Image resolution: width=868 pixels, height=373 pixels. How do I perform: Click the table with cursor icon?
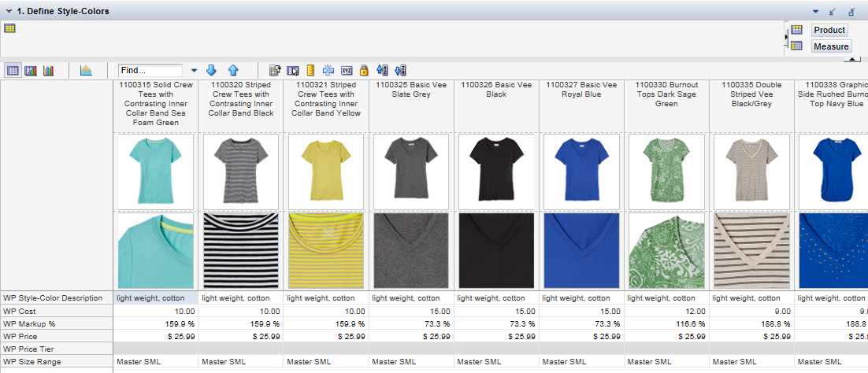pyautogui.click(x=293, y=70)
